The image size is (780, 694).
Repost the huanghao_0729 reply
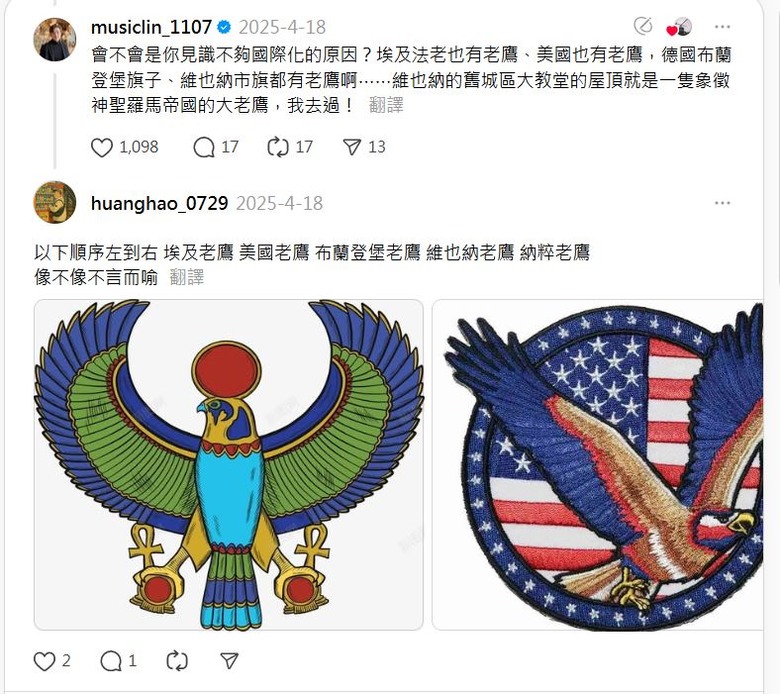click(x=177, y=661)
